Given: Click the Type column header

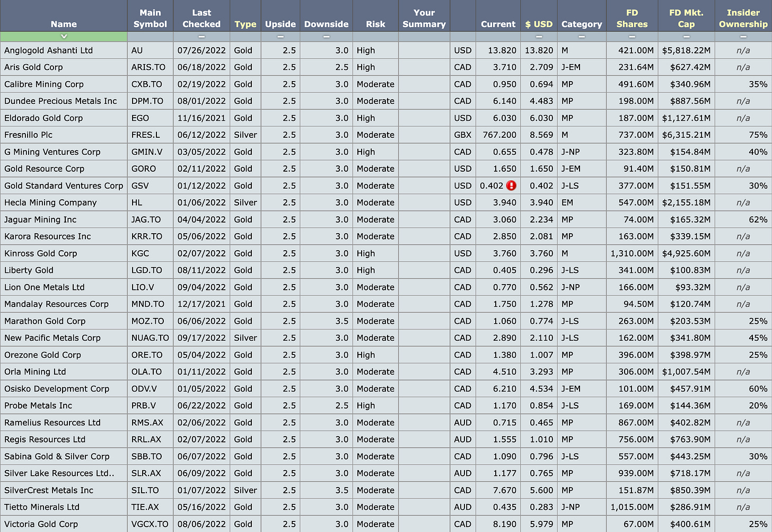Looking at the screenshot, I should (x=245, y=23).
